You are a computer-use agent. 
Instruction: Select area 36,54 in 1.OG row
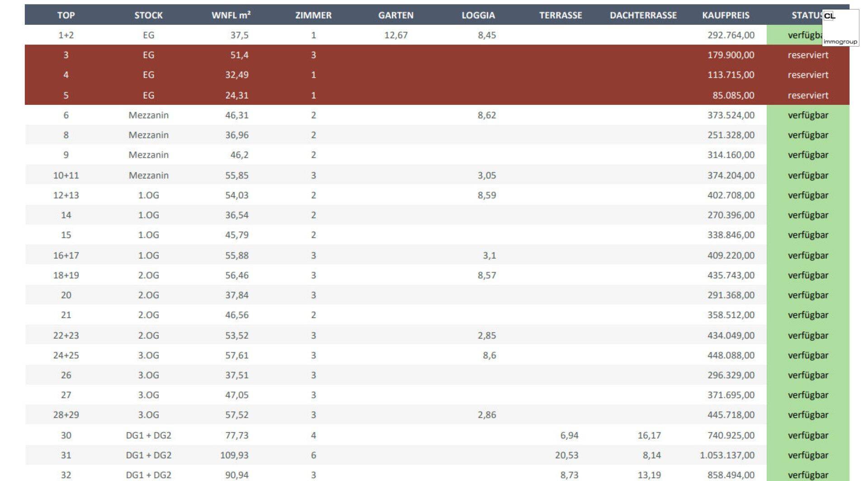pos(237,215)
